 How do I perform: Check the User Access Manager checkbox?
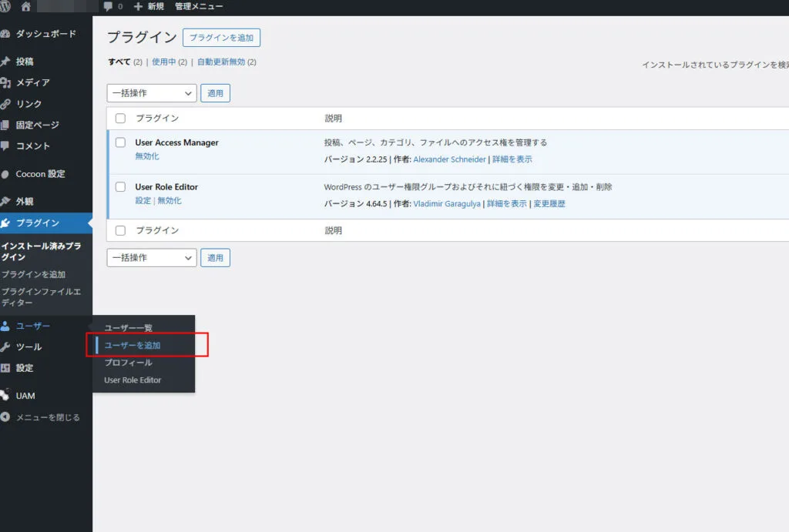(x=120, y=142)
